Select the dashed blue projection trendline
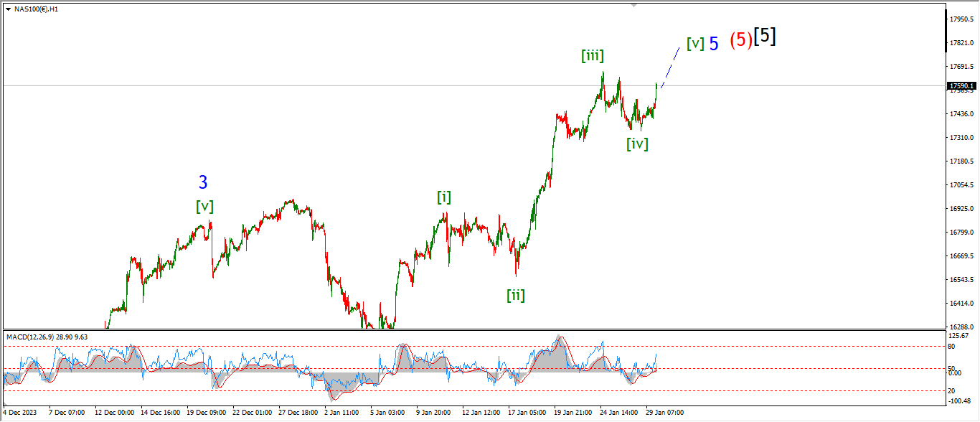The width and height of the screenshot is (980, 422). (671, 67)
